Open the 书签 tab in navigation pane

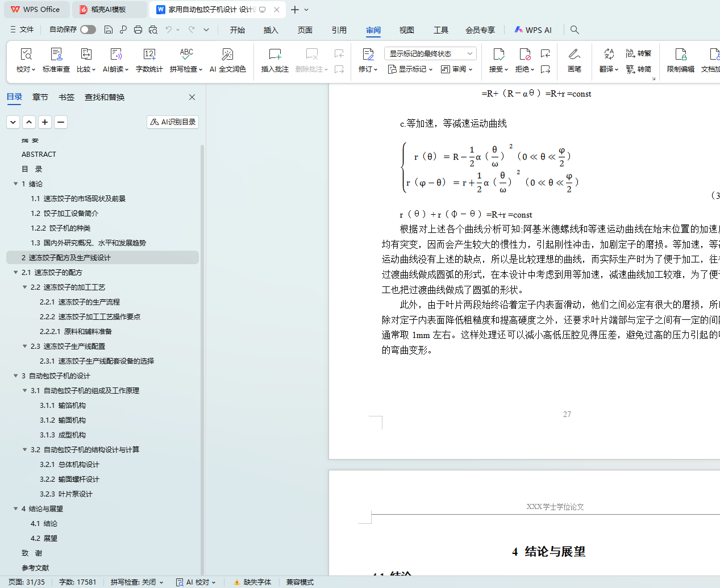[x=66, y=97]
